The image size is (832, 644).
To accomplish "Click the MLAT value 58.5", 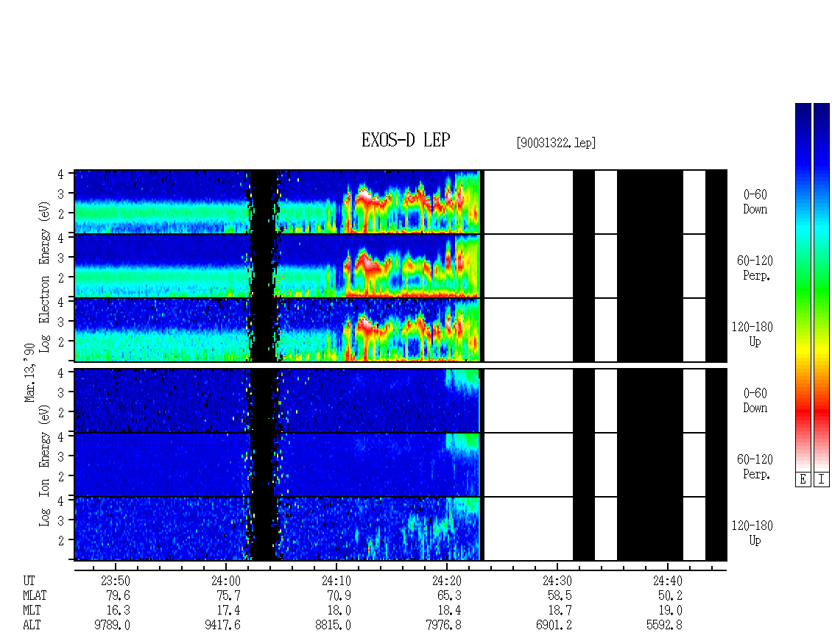I will point(560,595).
